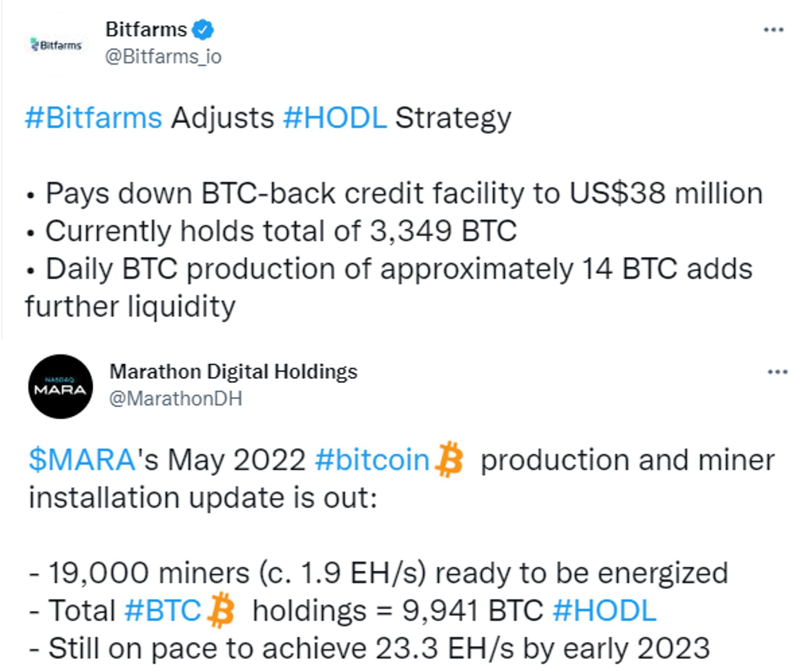The height and width of the screenshot is (672, 796).
Task: Follow the #Bitfarms hashtag link
Action: (x=94, y=118)
